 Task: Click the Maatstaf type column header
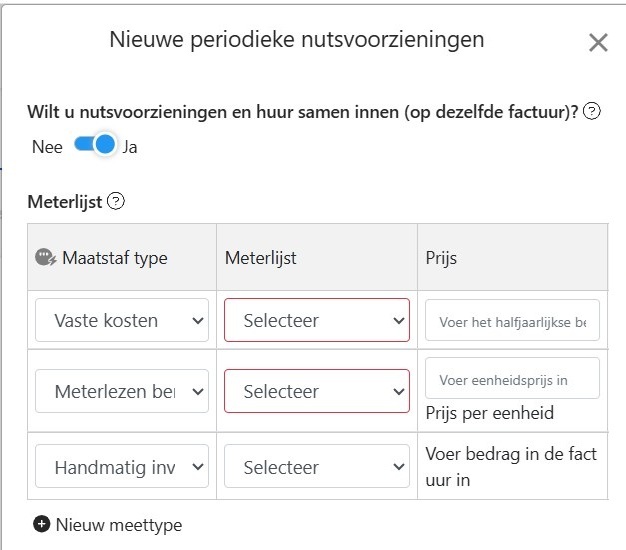114,258
